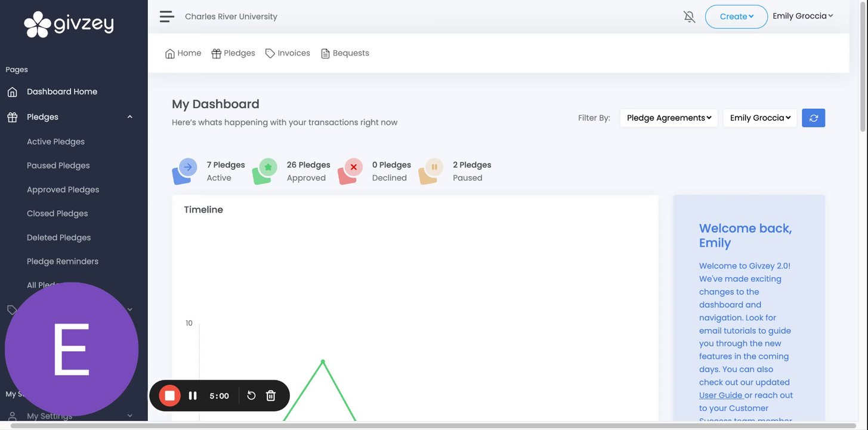Screen dimensions: 868x430
Task: Click the muted notification bell icon
Action: [690, 17]
